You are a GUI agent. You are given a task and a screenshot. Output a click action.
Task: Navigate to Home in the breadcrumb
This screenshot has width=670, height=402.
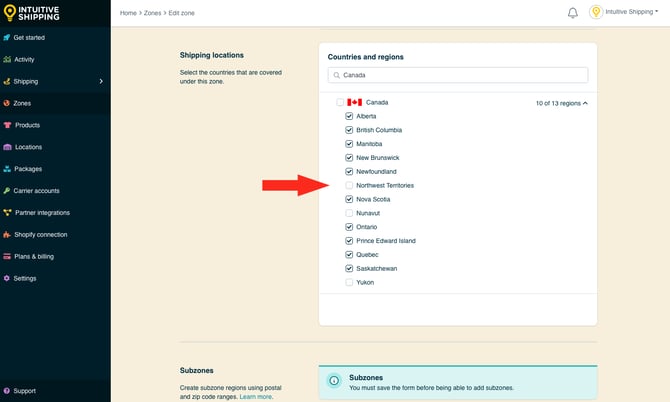[128, 13]
